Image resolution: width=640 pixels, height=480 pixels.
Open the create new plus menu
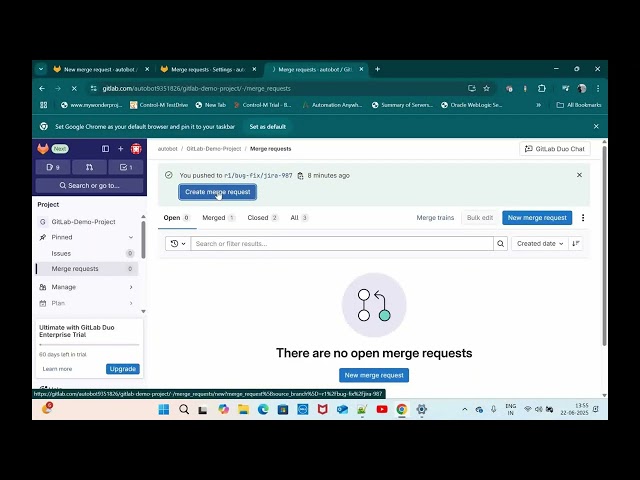tap(120, 149)
